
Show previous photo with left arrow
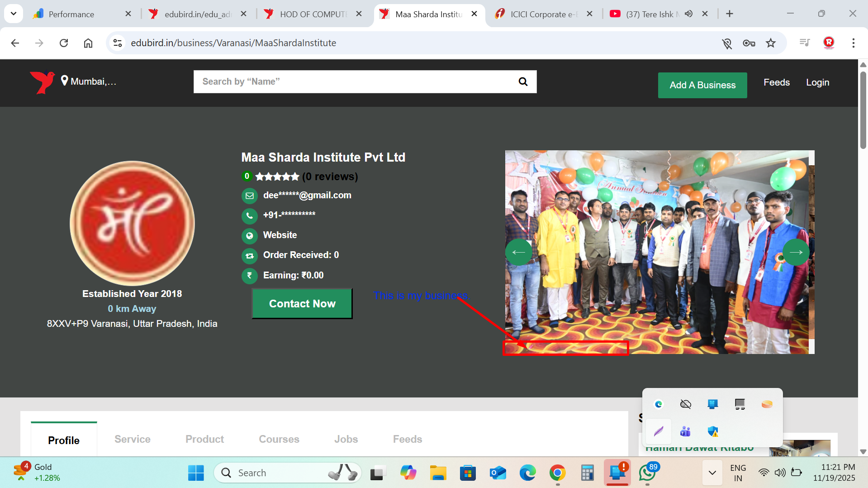(x=518, y=252)
